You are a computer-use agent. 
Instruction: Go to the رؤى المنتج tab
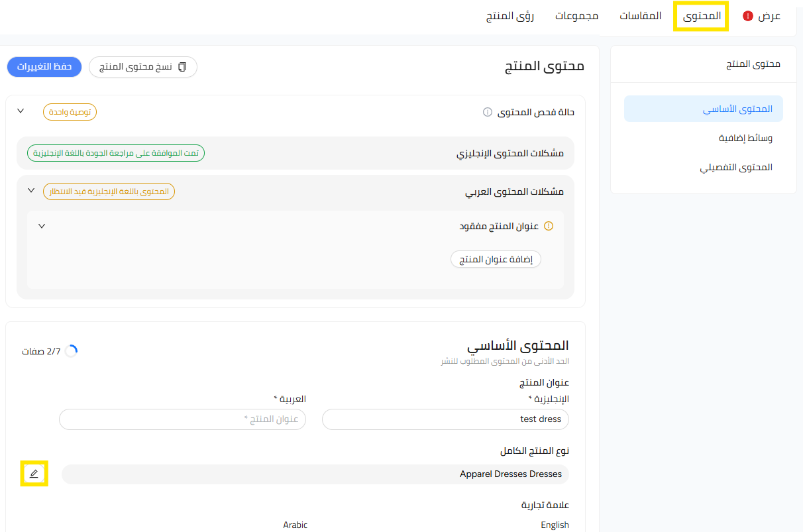510,16
